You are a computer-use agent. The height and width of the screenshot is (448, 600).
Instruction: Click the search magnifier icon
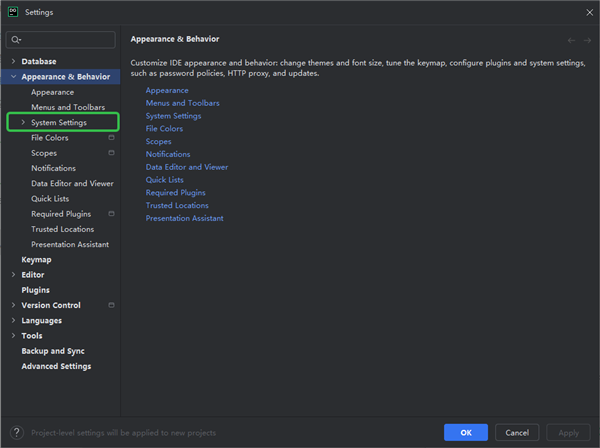tap(16, 40)
